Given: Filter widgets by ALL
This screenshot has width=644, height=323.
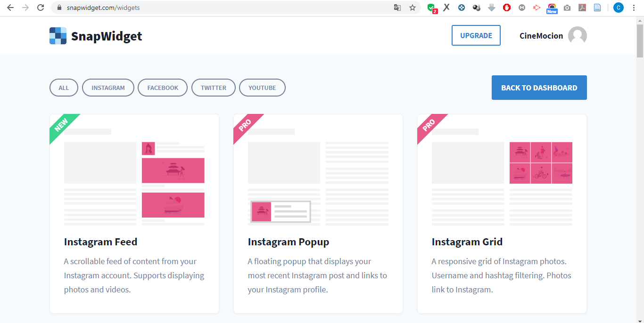Looking at the screenshot, I should [64, 88].
